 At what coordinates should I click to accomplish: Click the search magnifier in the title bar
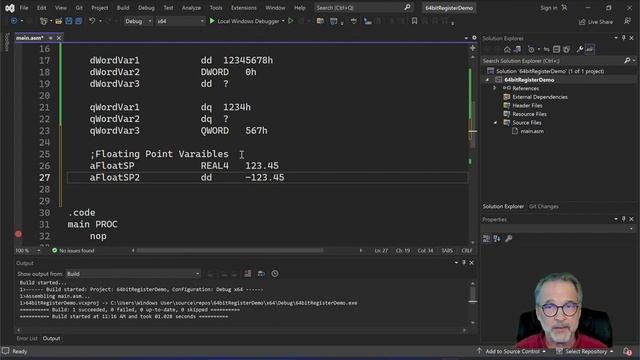[x=407, y=7]
